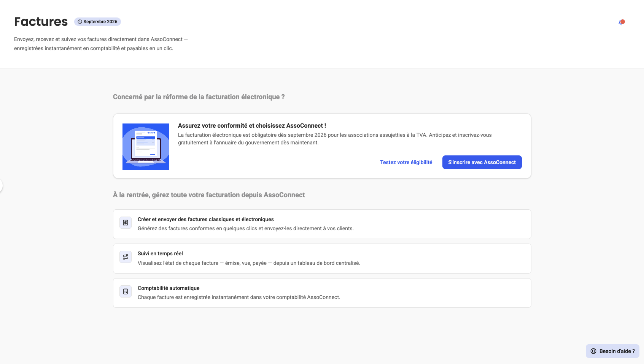Image resolution: width=644 pixels, height=364 pixels.
Task: Click S'inscrire avec AssoConnect button
Action: click(x=482, y=162)
